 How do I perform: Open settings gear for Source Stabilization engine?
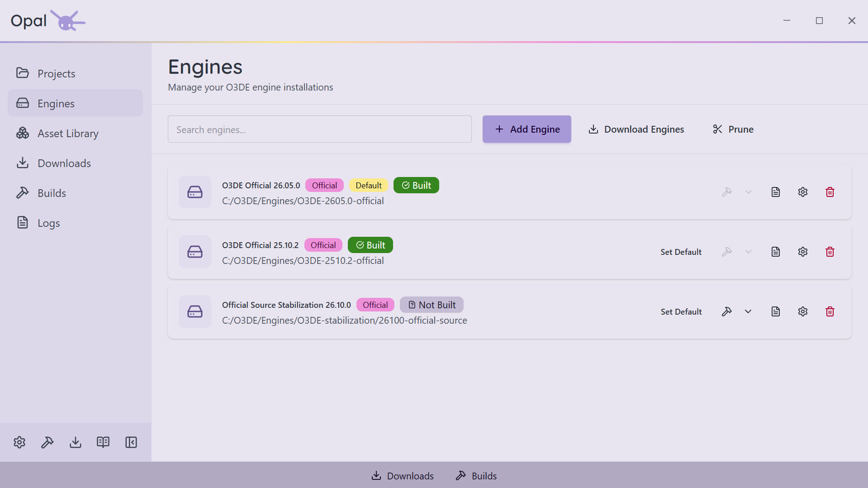(803, 311)
